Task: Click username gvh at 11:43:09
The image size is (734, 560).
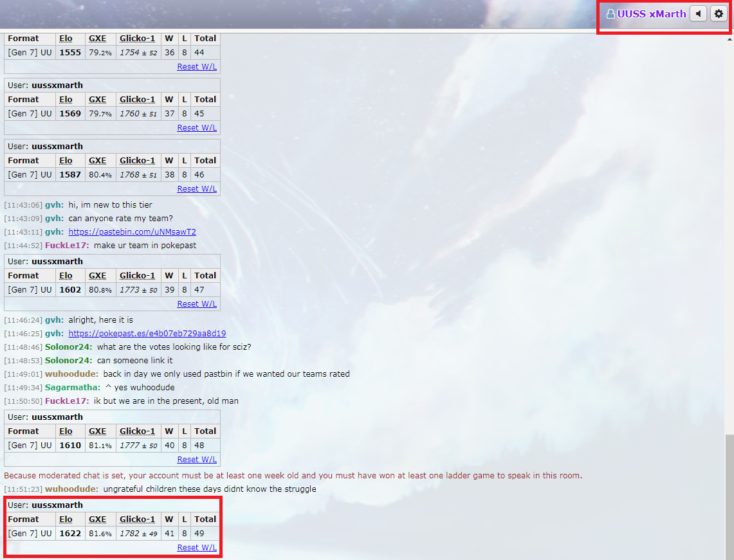Action: (x=54, y=218)
